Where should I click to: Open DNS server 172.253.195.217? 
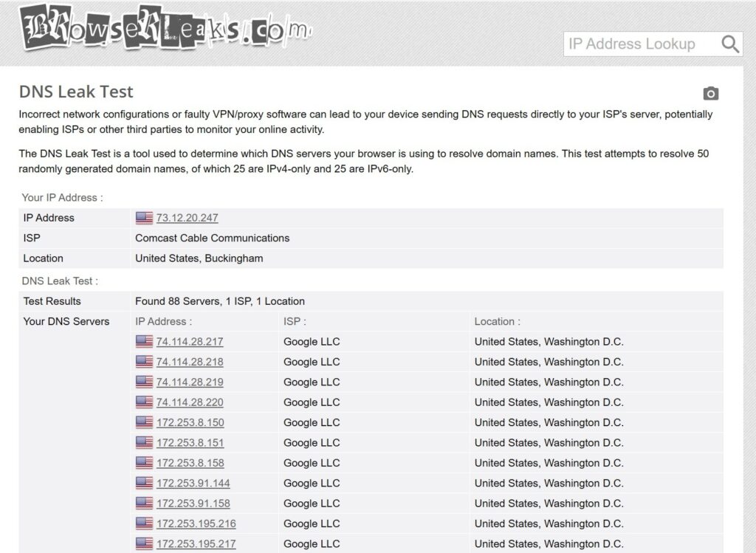(x=196, y=544)
